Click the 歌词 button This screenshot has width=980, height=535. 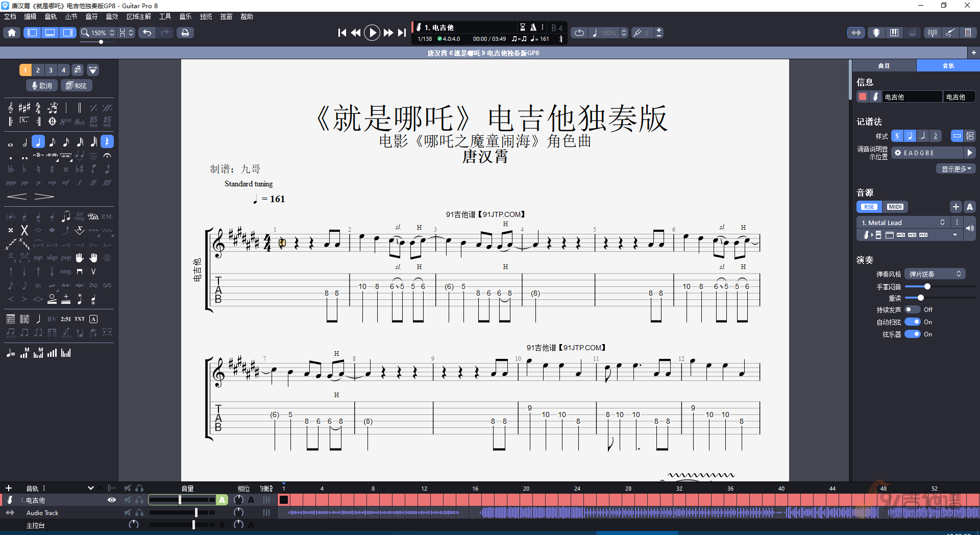point(42,85)
